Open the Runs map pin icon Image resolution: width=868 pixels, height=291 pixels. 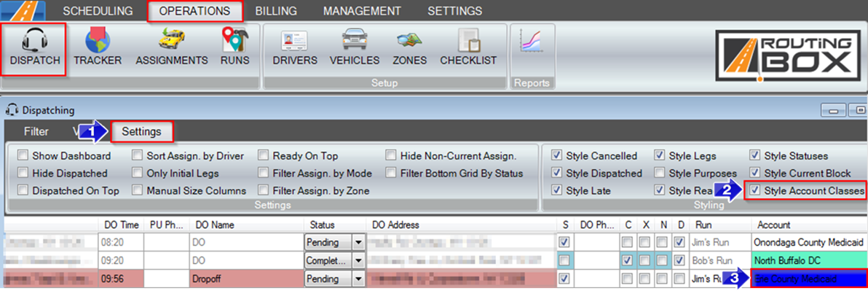[x=234, y=40]
